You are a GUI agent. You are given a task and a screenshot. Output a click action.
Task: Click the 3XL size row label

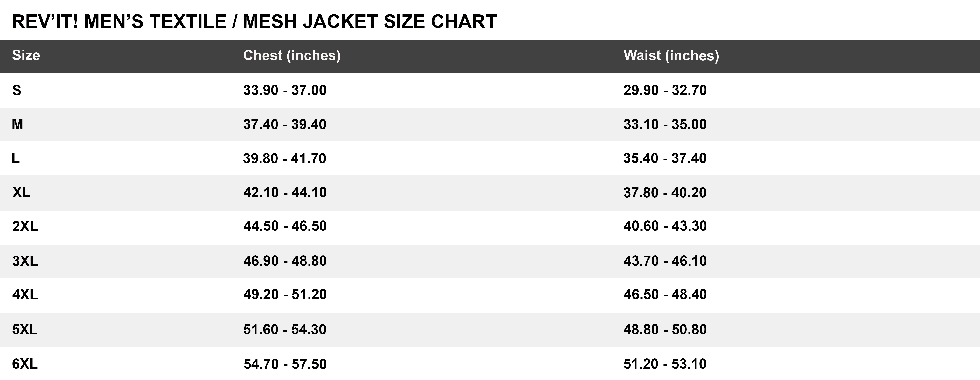(25, 261)
